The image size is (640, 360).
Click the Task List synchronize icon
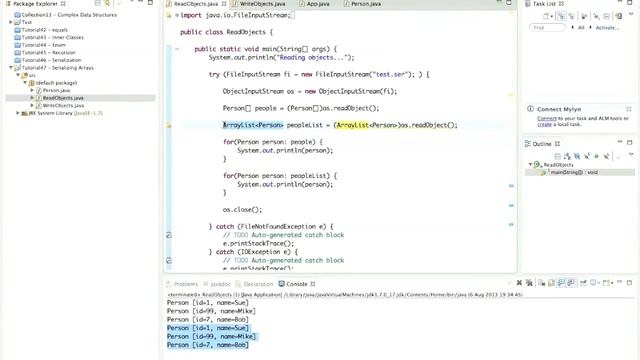point(619,16)
